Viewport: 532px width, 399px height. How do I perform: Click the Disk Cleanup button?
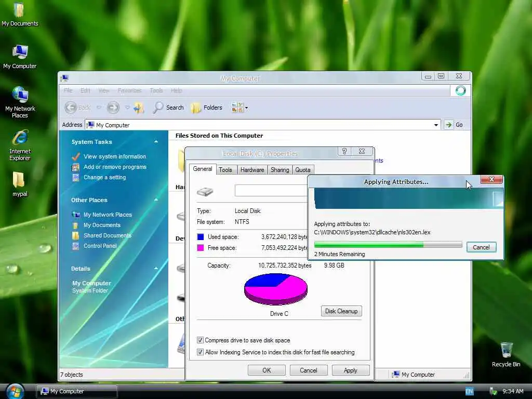point(341,311)
